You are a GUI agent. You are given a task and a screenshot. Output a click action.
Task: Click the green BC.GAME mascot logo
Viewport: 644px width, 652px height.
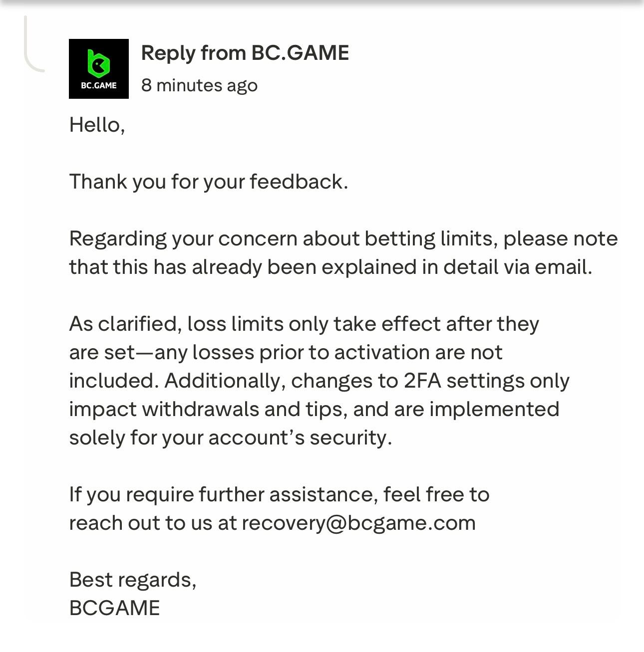pos(98,63)
